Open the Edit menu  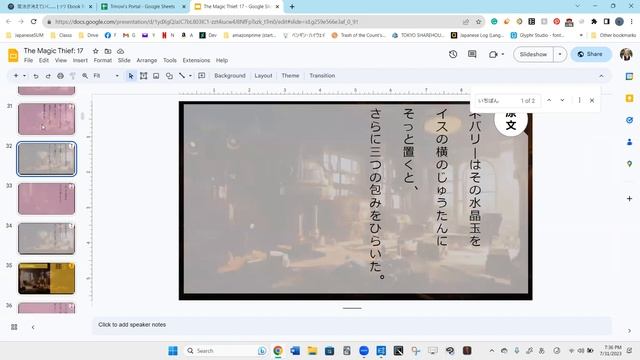(44, 60)
